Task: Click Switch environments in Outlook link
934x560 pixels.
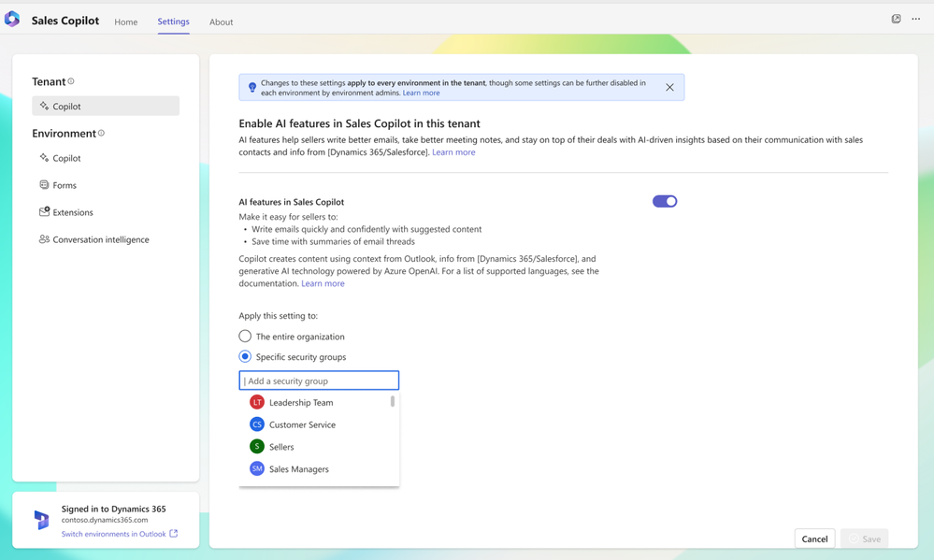Action: [114, 534]
